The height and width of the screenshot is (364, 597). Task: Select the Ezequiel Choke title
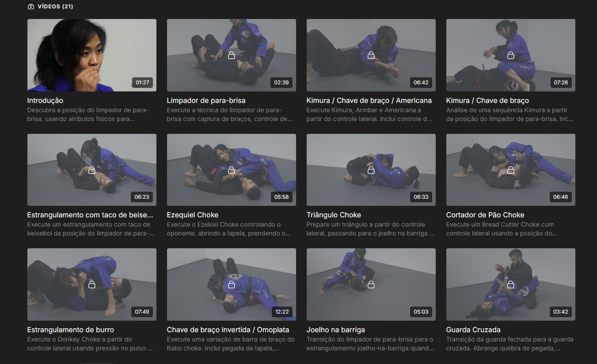coord(192,215)
